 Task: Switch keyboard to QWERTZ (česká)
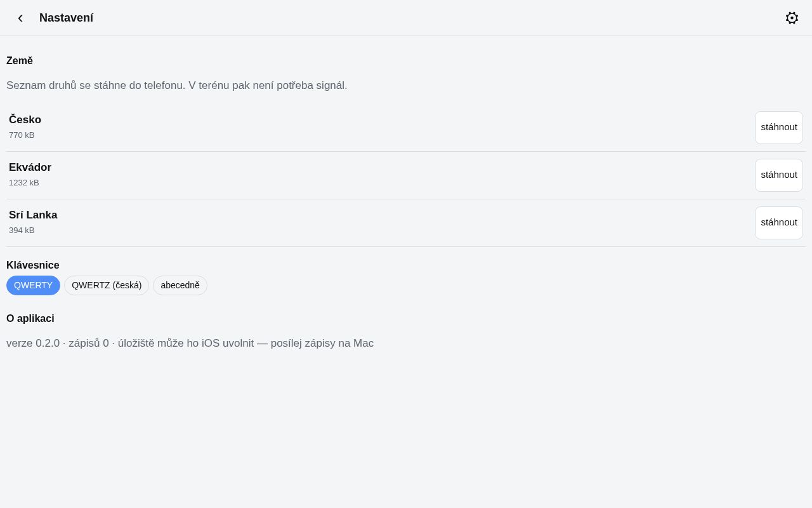[107, 286]
